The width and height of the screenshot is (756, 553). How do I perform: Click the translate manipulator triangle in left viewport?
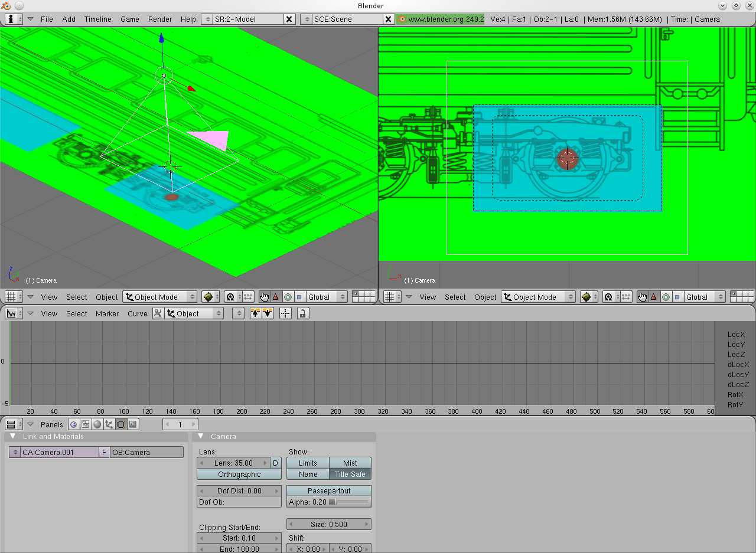coord(275,297)
